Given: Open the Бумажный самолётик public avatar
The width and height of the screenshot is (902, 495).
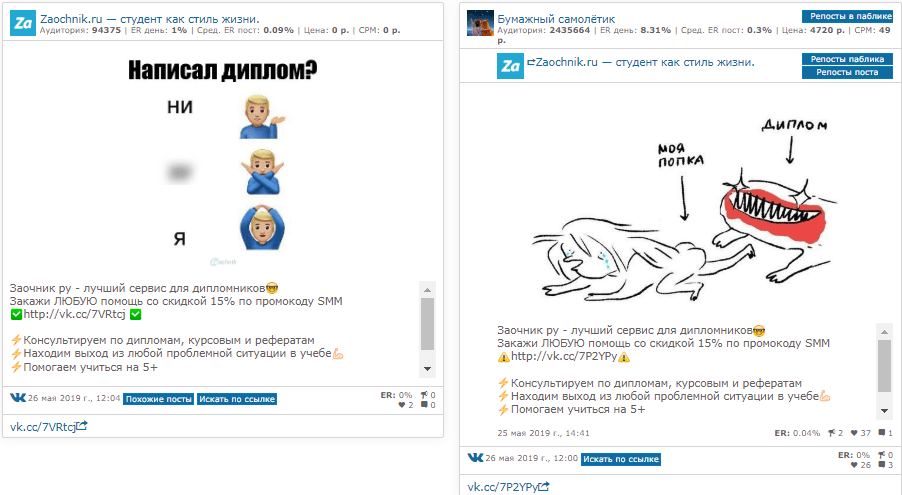Looking at the screenshot, I should click(x=480, y=23).
